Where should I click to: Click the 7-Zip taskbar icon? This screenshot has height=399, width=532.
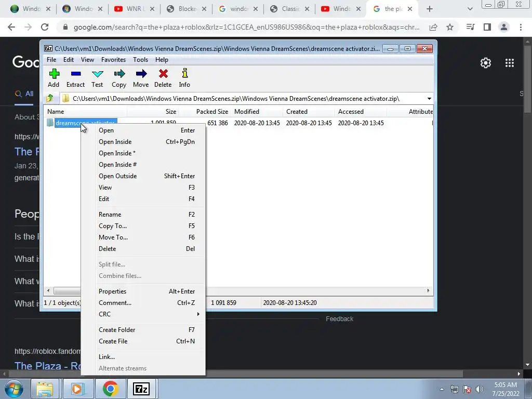pos(141,389)
